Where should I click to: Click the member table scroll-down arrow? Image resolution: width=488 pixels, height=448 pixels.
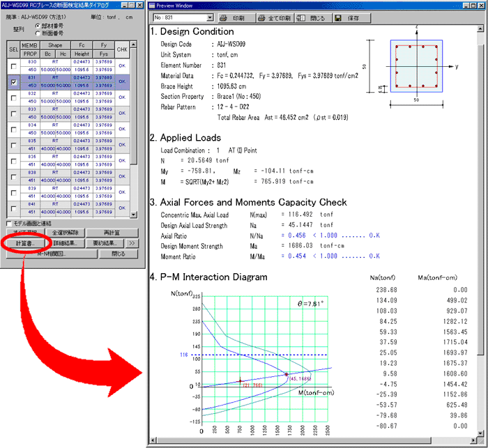(134, 215)
